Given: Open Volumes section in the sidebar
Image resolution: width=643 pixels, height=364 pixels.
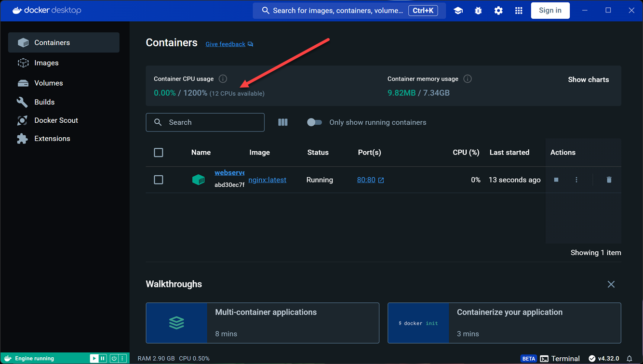Looking at the screenshot, I should 48,83.
